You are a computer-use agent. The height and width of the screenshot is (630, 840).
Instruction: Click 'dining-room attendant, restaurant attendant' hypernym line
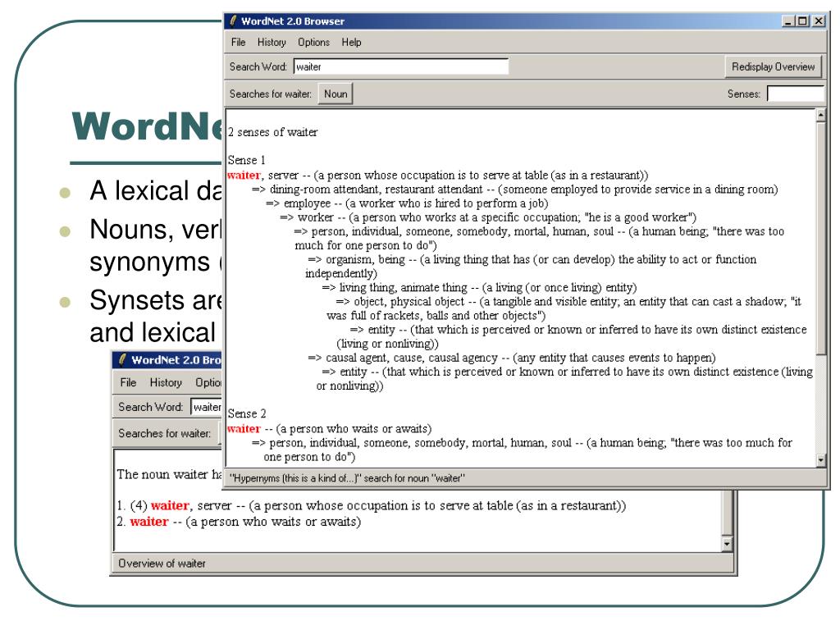pos(515,189)
